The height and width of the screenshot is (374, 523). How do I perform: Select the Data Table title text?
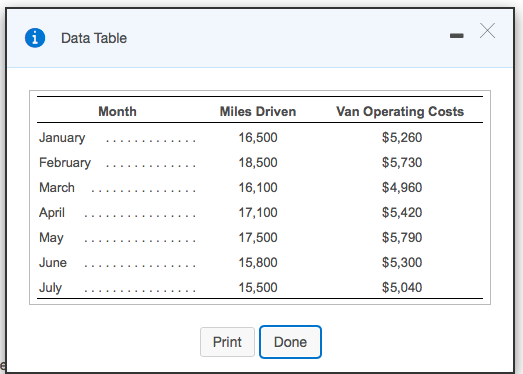click(x=94, y=38)
